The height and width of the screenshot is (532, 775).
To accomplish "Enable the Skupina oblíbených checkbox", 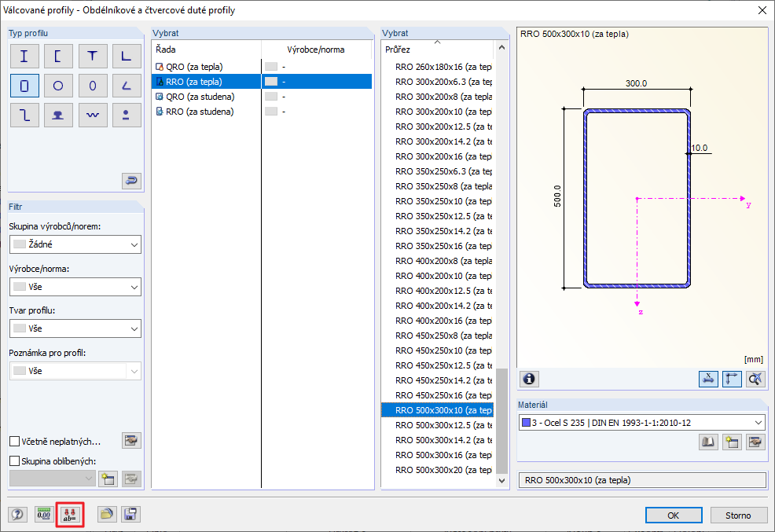I will 15,460.
